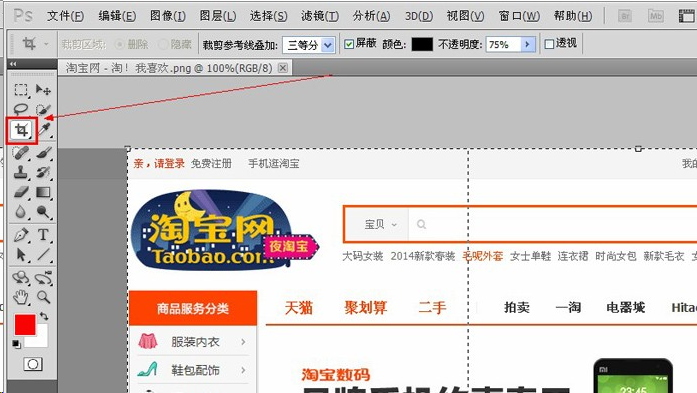Image resolution: width=697 pixels, height=393 pixels.
Task: Select the Dodge tool
Action: coord(43,212)
